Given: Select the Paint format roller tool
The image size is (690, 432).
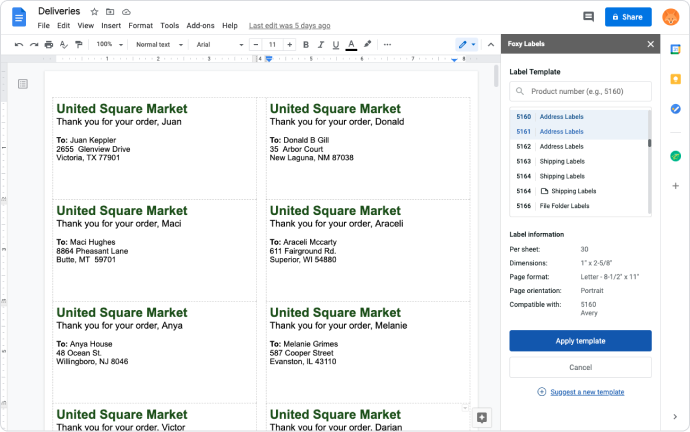Looking at the screenshot, I should [79, 44].
